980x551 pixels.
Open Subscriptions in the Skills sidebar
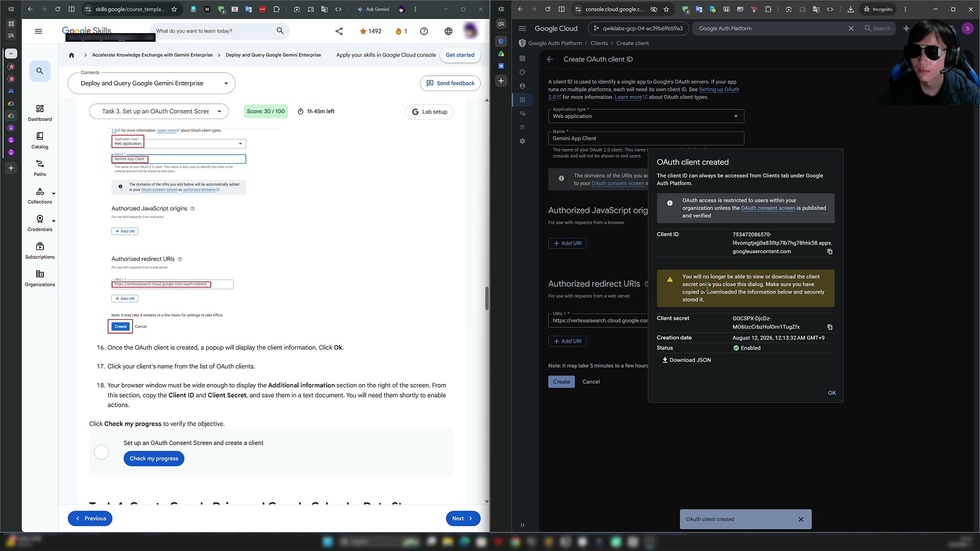pyautogui.click(x=40, y=251)
